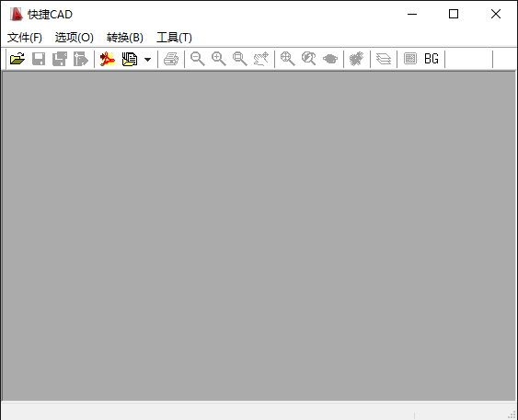Open a file with the folder icon
The image size is (518, 420).
click(17, 59)
